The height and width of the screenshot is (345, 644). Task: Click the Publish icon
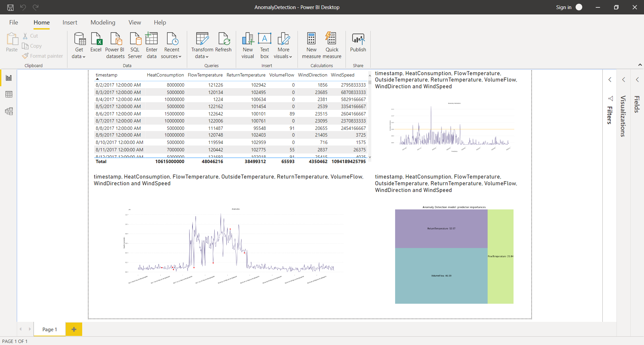[358, 39]
